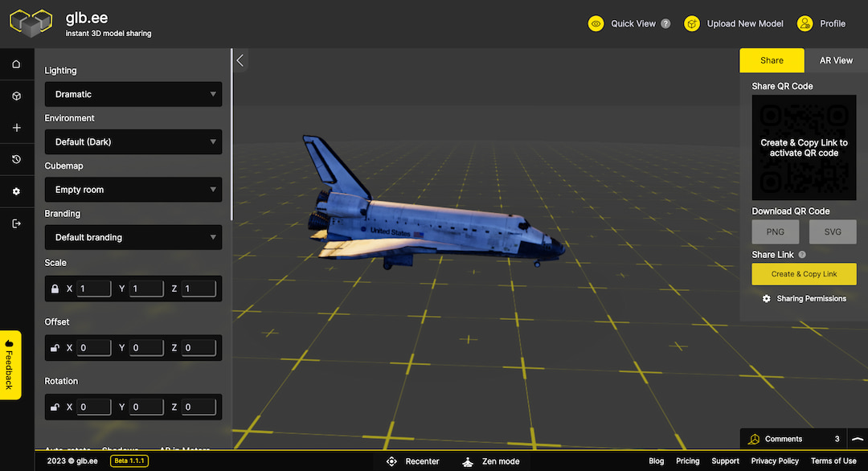The image size is (868, 471).
Task: Click the logout icon in sidebar
Action: tap(16, 224)
